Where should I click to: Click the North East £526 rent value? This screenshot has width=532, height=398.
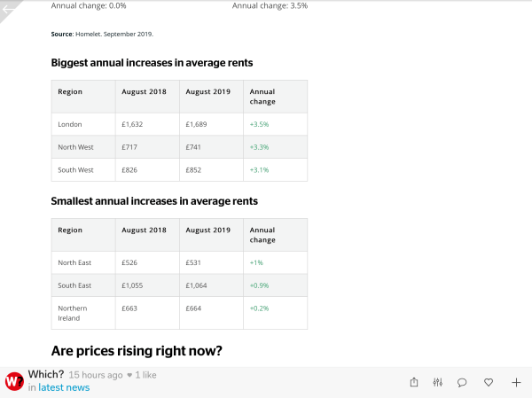coord(131,262)
